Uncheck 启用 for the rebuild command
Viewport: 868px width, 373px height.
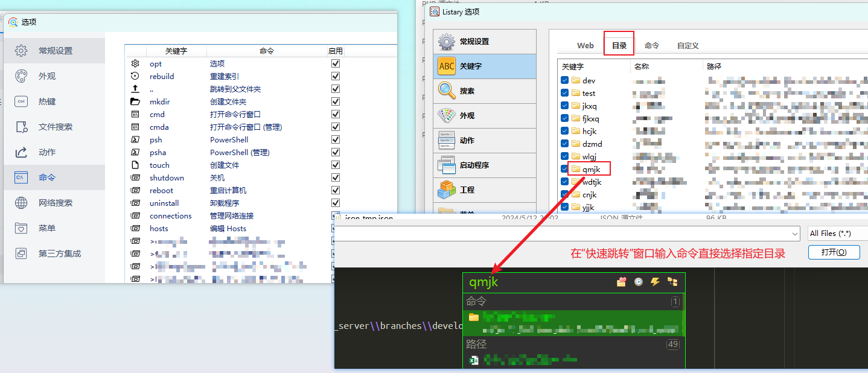336,76
